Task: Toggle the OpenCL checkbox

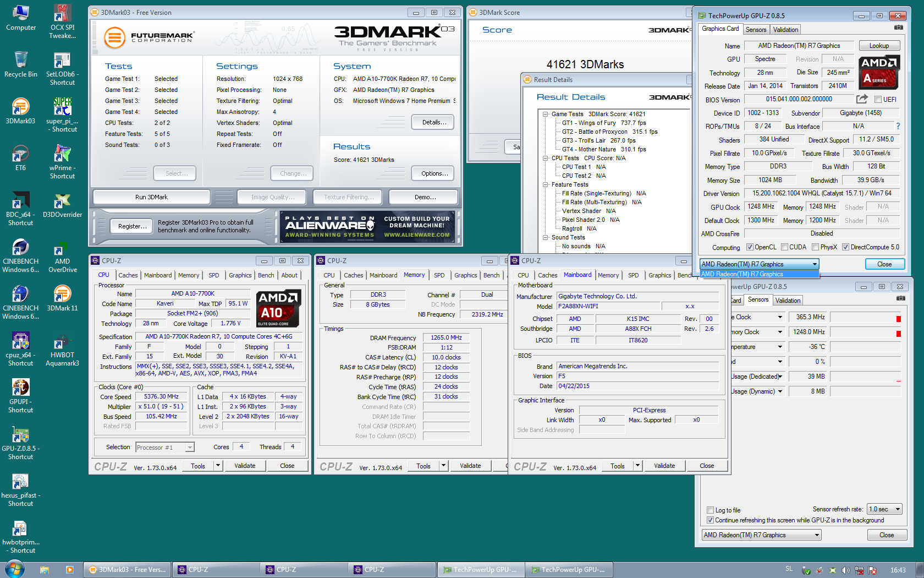Action: coord(750,247)
